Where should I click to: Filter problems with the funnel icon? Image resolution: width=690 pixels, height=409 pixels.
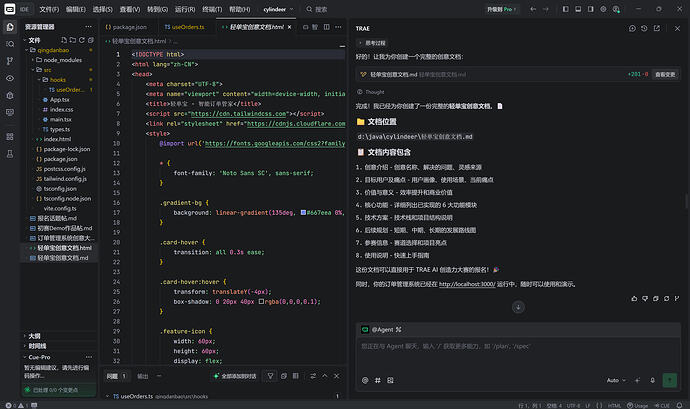[x=270, y=376]
